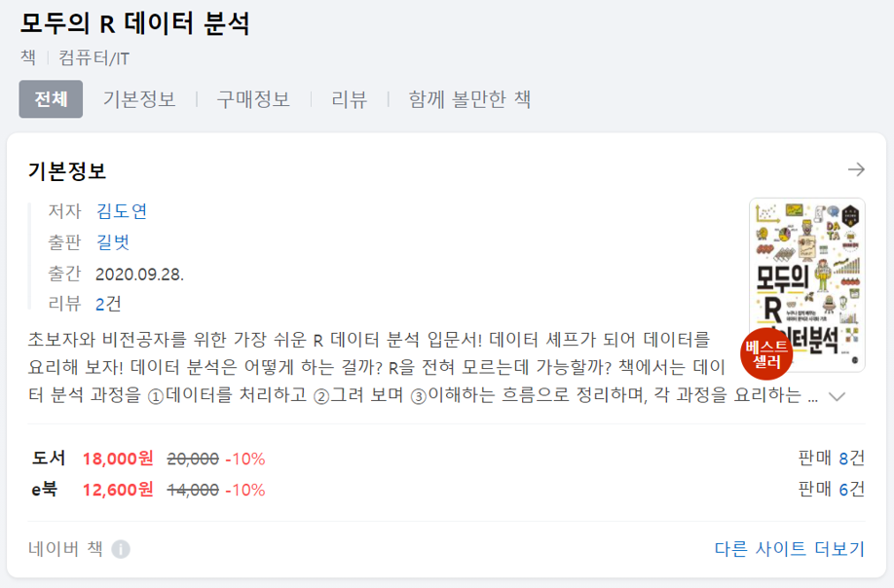Open the 함께 볼만한 책 tab

pos(469,99)
